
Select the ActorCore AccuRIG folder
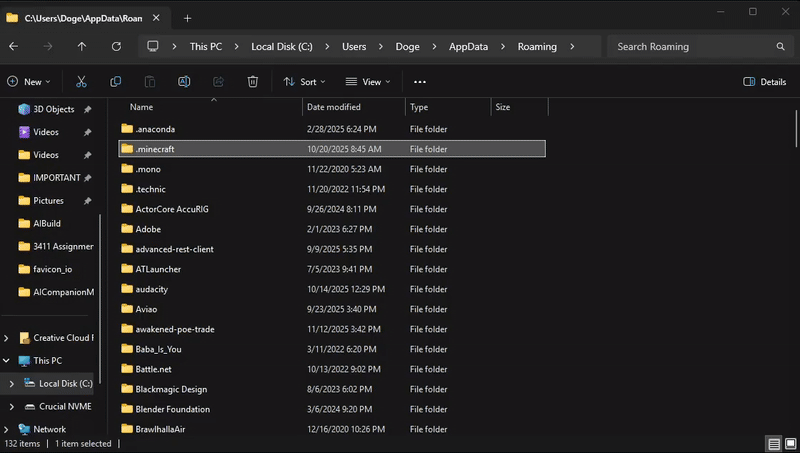[x=332, y=209]
